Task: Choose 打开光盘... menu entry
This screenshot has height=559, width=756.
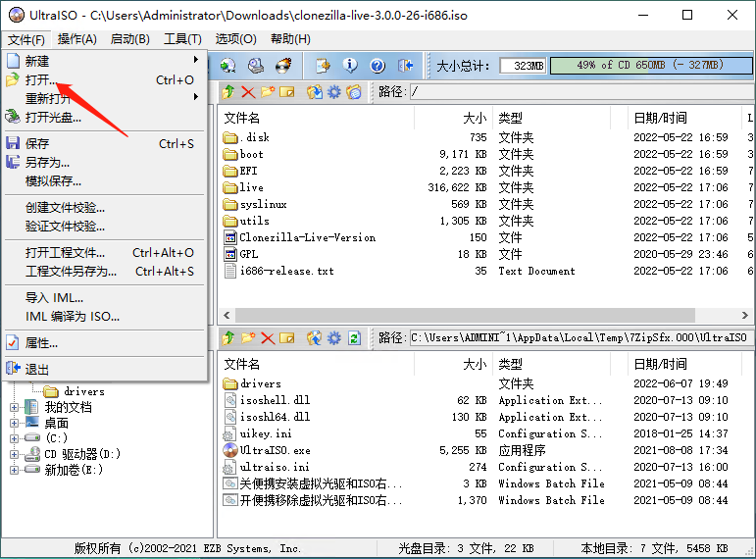Action: (105, 117)
